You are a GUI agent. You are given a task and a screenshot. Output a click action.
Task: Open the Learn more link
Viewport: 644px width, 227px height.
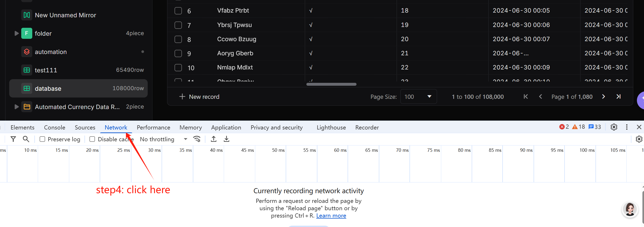pyautogui.click(x=331, y=216)
